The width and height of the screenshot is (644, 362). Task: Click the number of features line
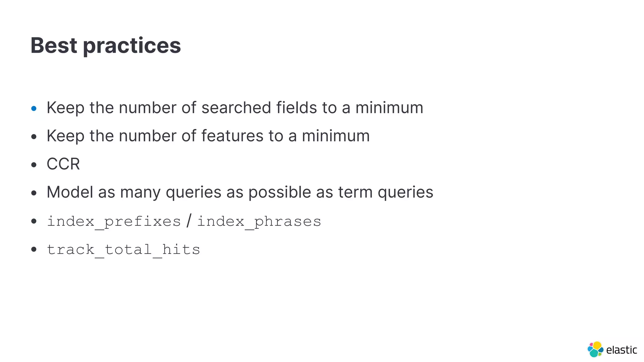208,136
